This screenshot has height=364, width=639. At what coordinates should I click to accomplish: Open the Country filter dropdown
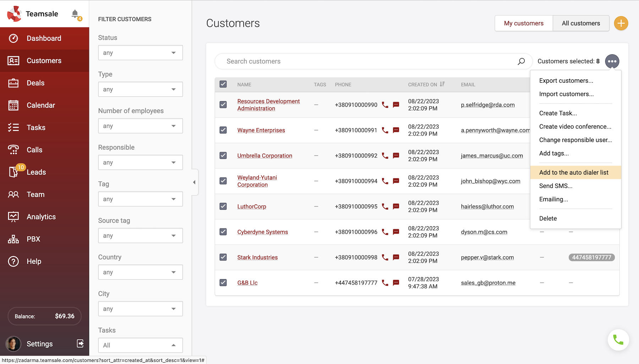click(140, 272)
